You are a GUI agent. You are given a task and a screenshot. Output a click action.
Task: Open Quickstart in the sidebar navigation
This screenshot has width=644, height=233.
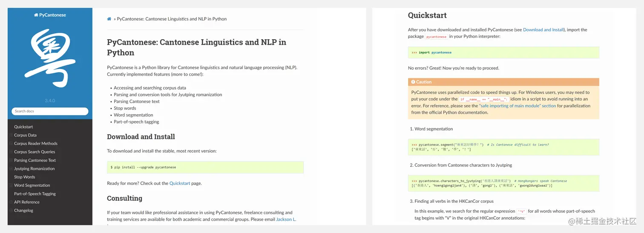(x=23, y=127)
